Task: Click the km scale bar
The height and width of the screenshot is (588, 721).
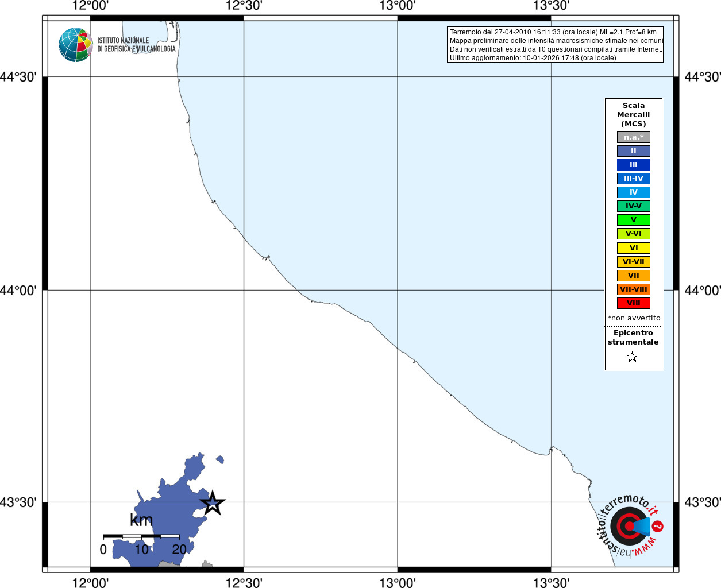Action: tap(141, 536)
